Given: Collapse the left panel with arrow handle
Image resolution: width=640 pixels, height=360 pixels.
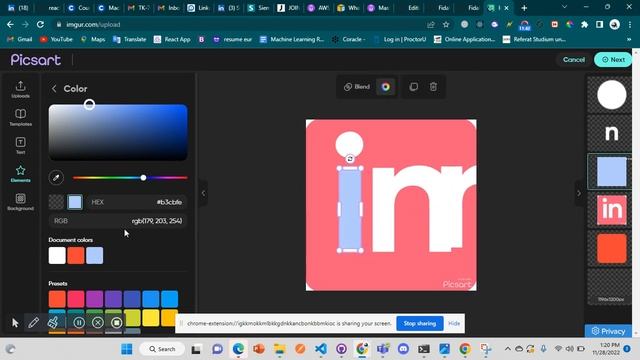Looking at the screenshot, I should point(203,193).
